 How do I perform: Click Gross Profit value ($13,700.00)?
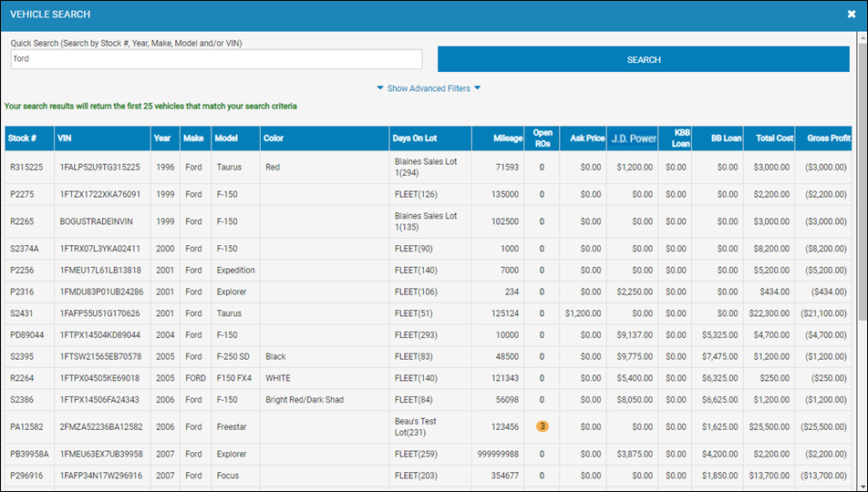pos(823,476)
